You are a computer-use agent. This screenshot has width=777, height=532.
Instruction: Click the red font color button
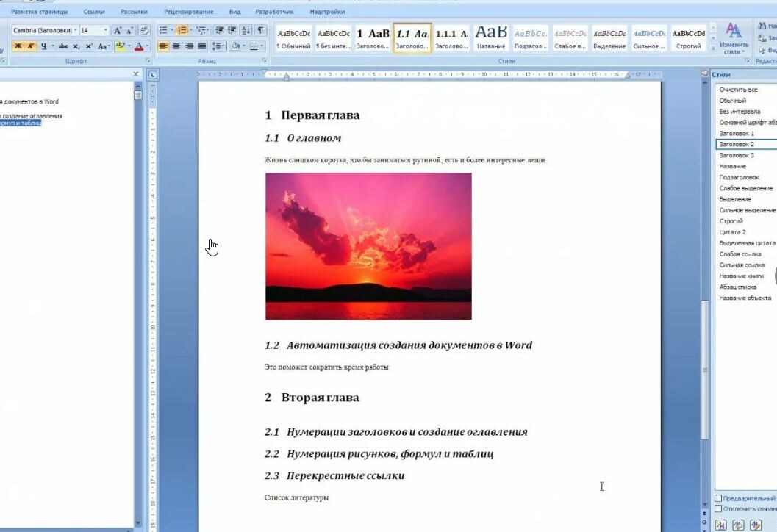pyautogui.click(x=139, y=46)
